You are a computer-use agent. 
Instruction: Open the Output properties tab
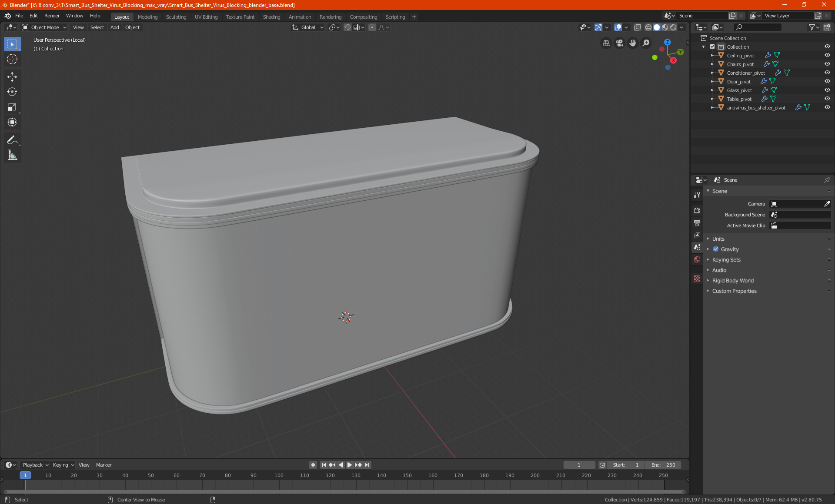point(697,223)
